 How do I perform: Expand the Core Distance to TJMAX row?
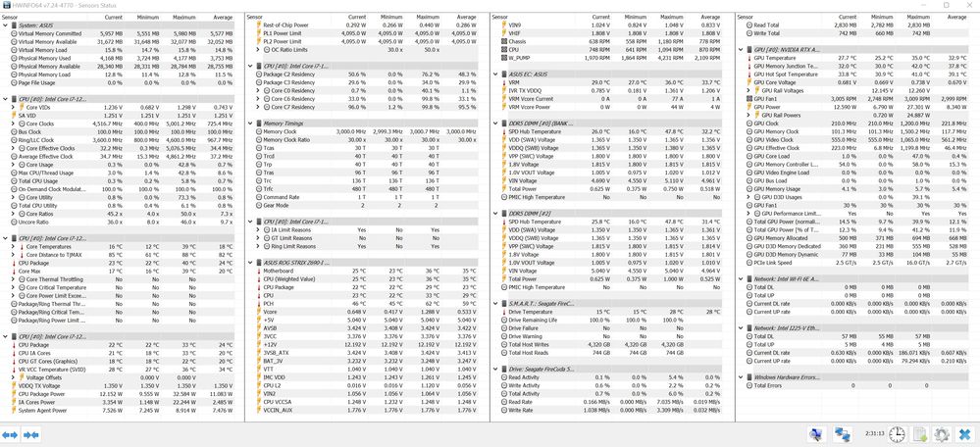[x=14, y=255]
